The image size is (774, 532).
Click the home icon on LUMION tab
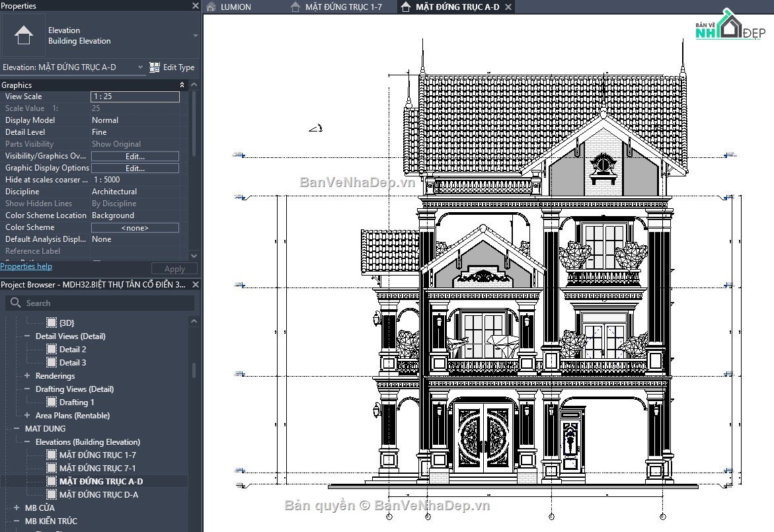coord(212,7)
